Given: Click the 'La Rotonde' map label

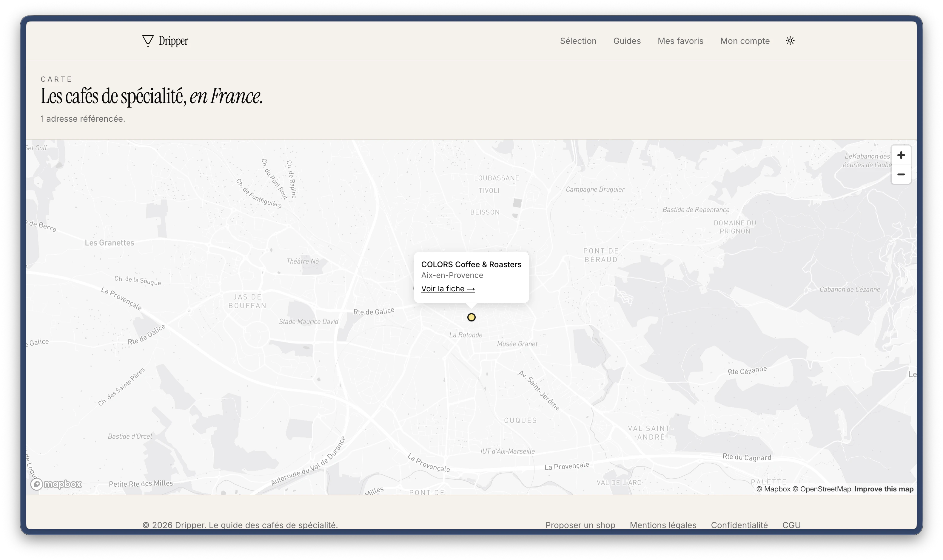Looking at the screenshot, I should [466, 335].
